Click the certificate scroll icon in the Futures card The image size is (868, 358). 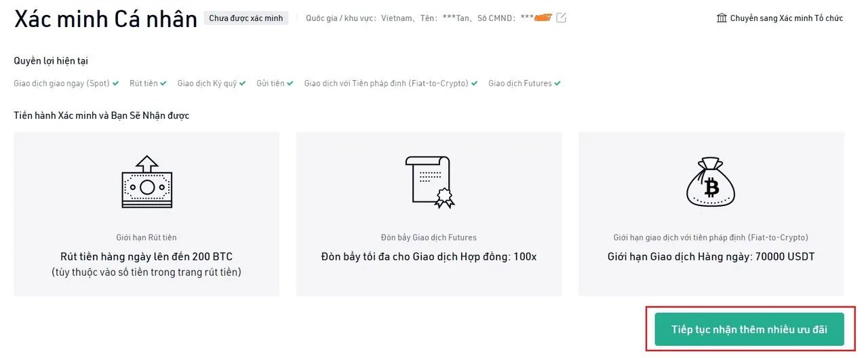coord(429,181)
